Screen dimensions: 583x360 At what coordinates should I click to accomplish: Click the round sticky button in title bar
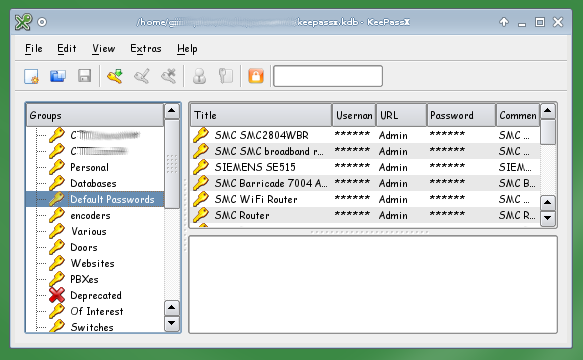(x=42, y=22)
